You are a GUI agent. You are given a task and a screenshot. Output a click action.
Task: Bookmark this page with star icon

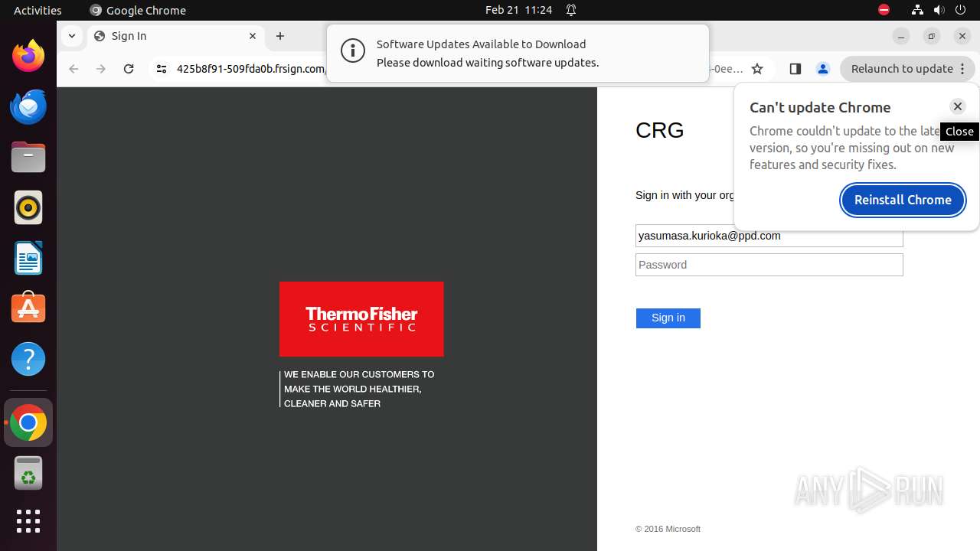pyautogui.click(x=757, y=69)
